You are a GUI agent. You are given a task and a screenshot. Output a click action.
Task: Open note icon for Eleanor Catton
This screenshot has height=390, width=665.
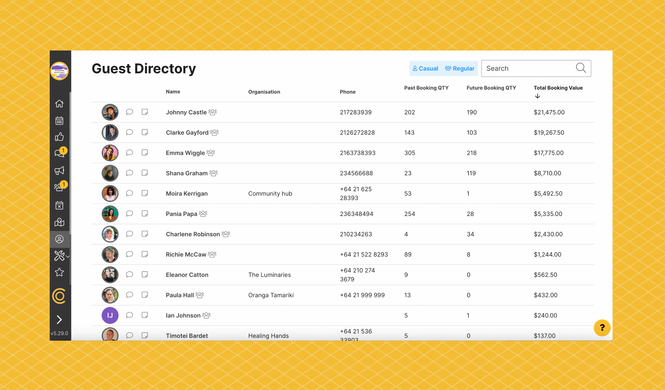(145, 275)
